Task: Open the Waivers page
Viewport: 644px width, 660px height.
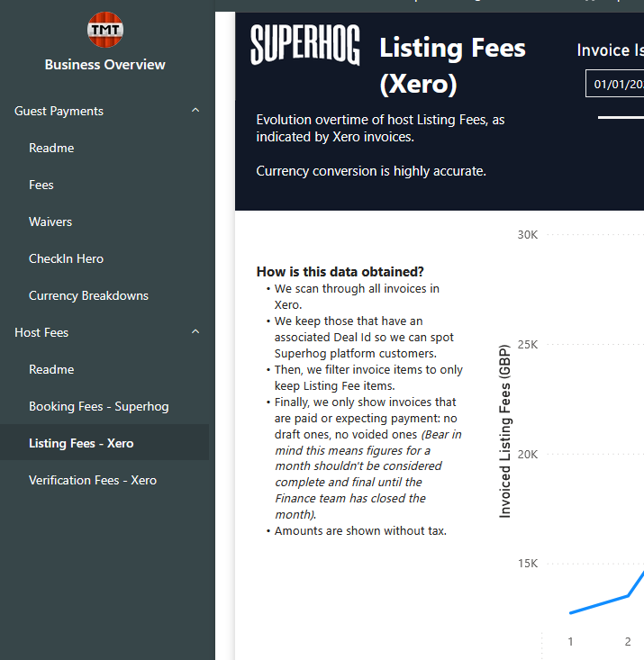Action: pyautogui.click(x=50, y=222)
